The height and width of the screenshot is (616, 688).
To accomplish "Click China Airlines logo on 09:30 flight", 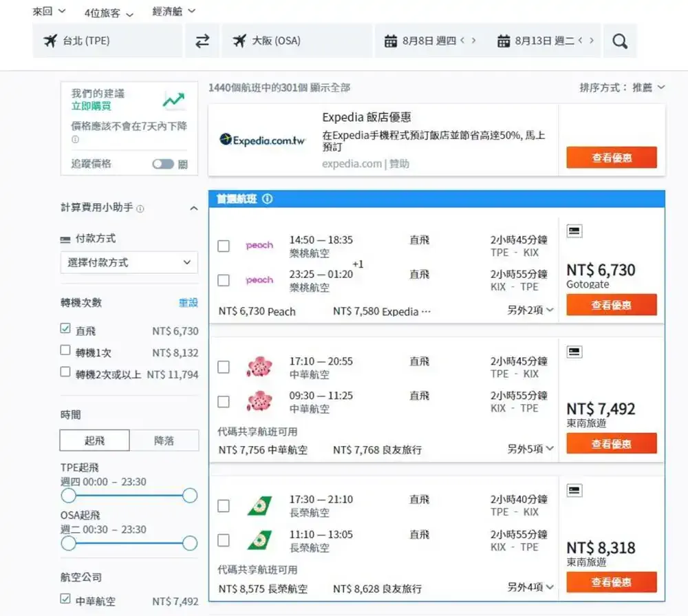I will (x=259, y=401).
